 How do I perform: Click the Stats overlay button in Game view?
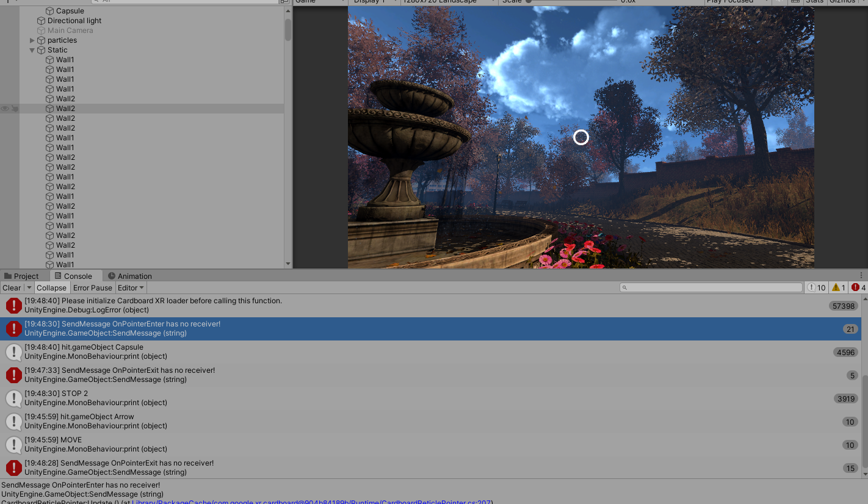(816, 1)
